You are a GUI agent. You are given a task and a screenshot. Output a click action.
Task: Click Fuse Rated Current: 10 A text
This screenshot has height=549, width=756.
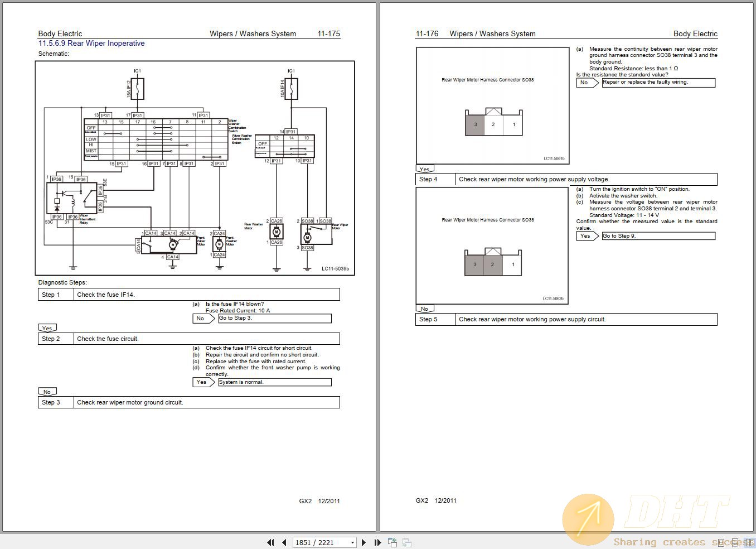238,311
